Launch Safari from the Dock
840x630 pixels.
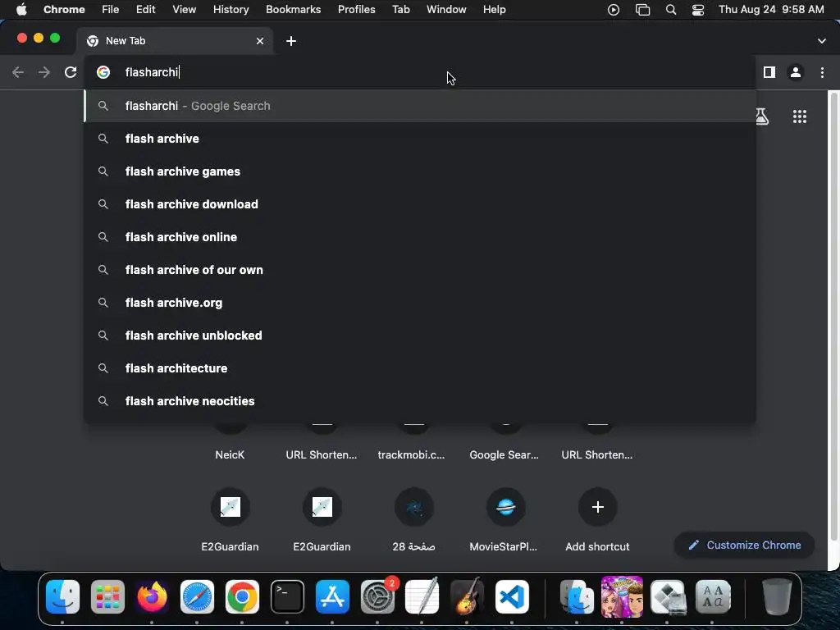click(197, 597)
